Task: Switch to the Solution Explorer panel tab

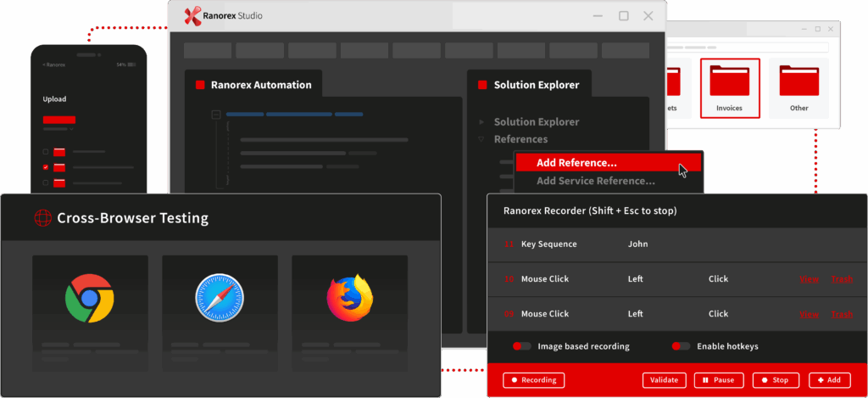Action: 529,85
